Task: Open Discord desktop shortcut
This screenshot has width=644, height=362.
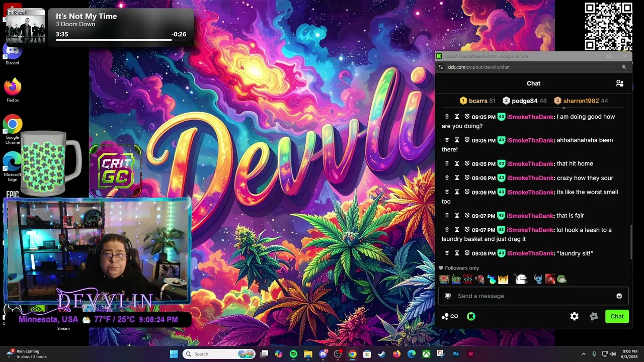Action: pos(13,54)
